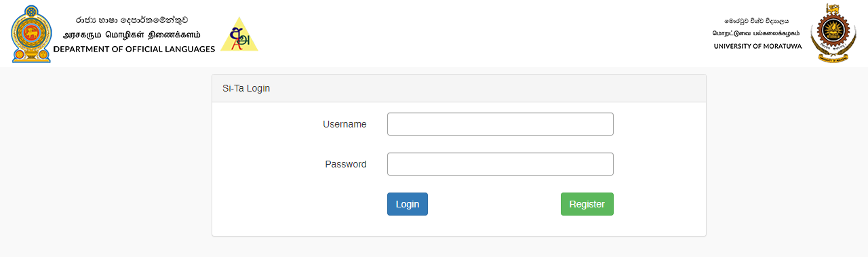868x261 pixels.
Task: Select the UNIVERSITY OF MORATUWA heading
Action: tap(758, 46)
